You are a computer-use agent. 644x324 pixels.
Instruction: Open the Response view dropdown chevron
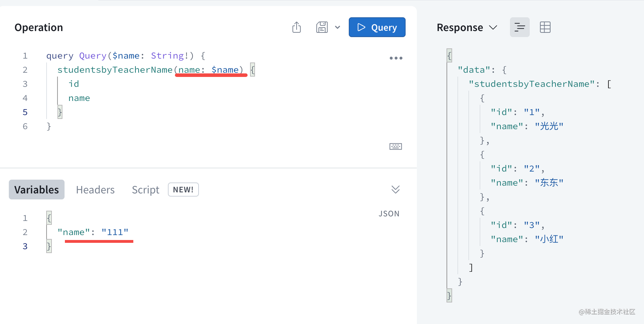pos(493,27)
